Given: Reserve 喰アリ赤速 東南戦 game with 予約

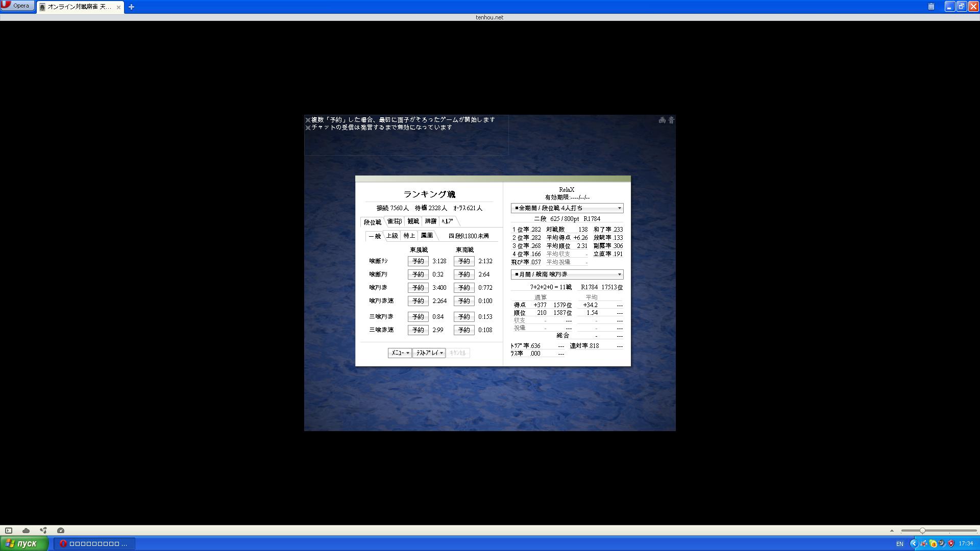Looking at the screenshot, I should pos(464,301).
